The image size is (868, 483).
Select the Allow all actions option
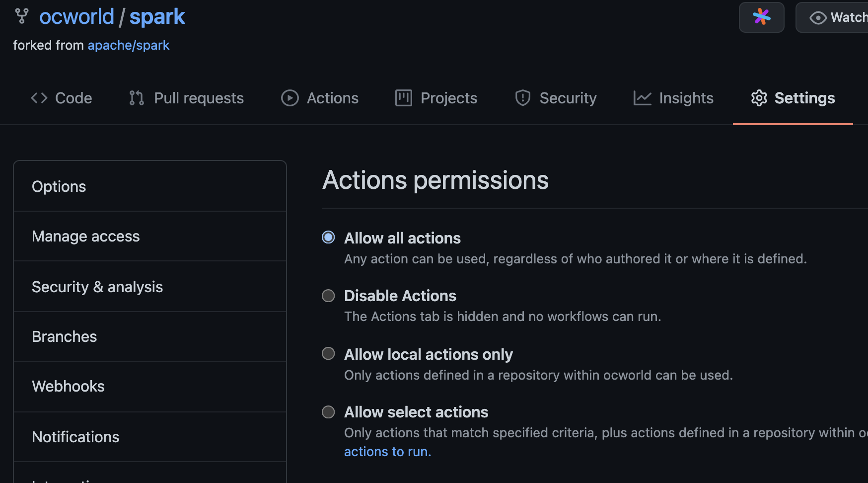(x=328, y=238)
